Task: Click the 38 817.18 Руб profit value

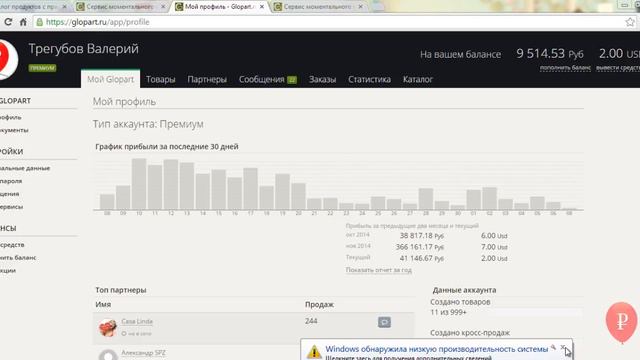Action: click(422, 236)
